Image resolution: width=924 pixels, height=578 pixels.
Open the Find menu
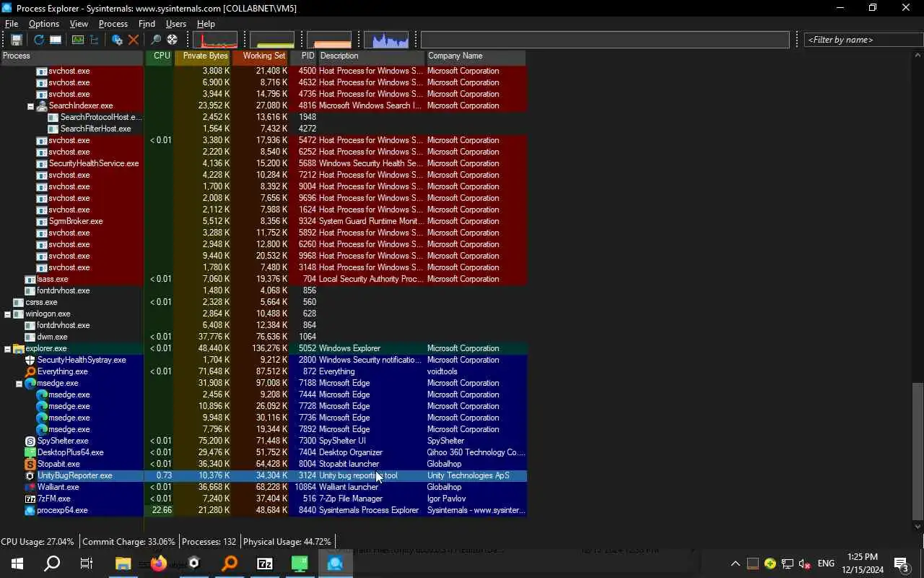pos(147,24)
